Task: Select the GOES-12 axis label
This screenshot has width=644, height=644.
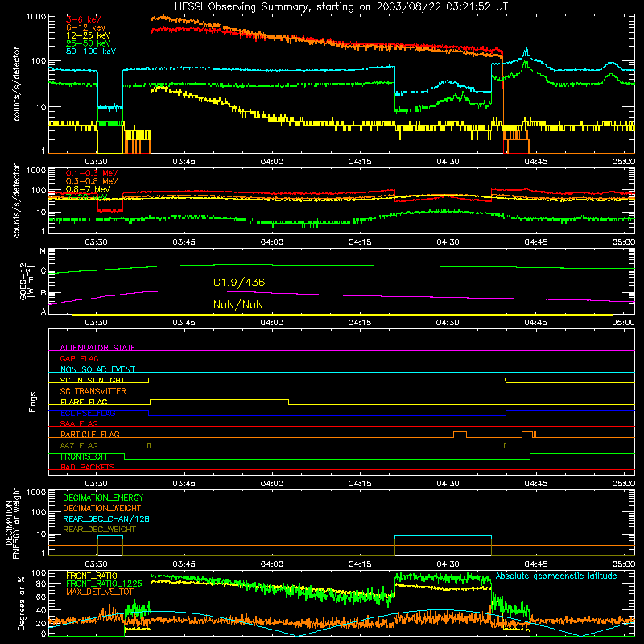Action: tap(27, 281)
